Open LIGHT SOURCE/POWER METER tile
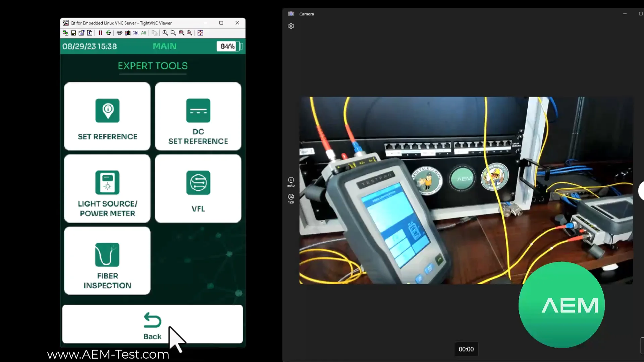Image resolution: width=644 pixels, height=362 pixels. pos(107,189)
